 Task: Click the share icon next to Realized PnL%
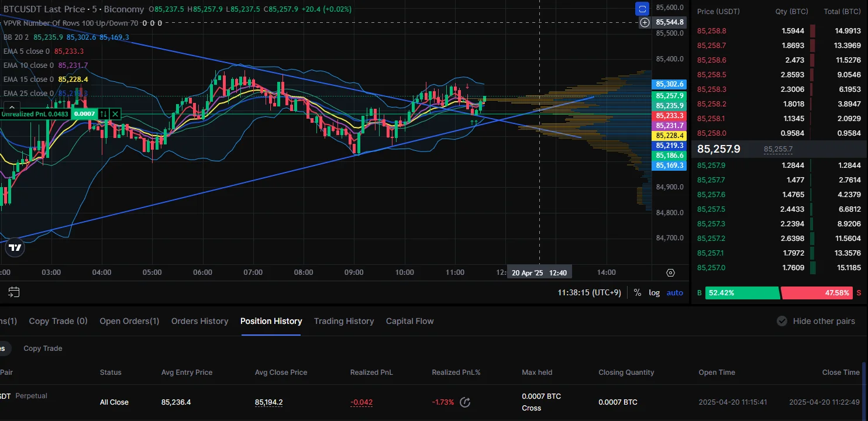tap(465, 402)
